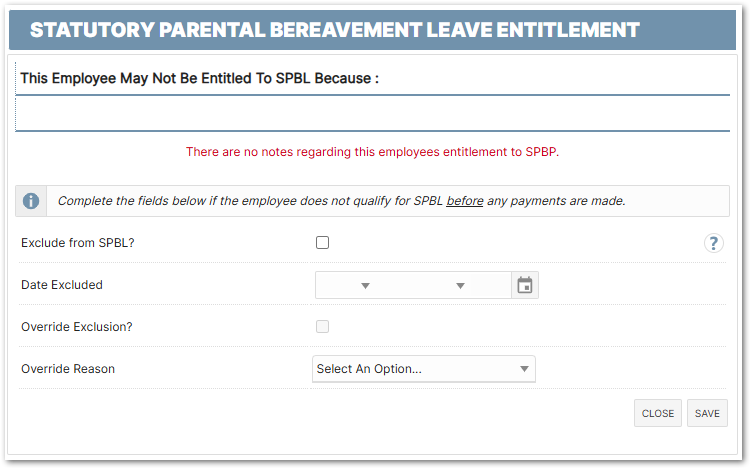This screenshot has width=751, height=469.
Task: Click the 'Override Exclusion?' label
Action: coord(77,327)
